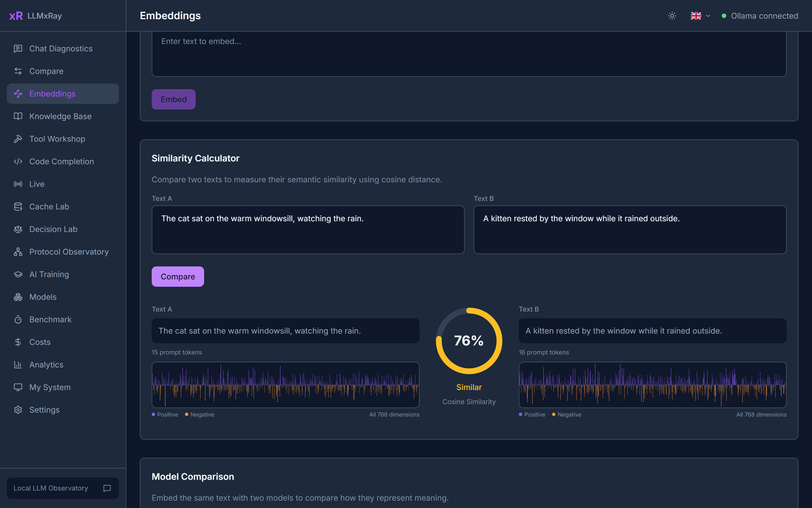Click the Embed button
The height and width of the screenshot is (508, 812).
point(173,99)
